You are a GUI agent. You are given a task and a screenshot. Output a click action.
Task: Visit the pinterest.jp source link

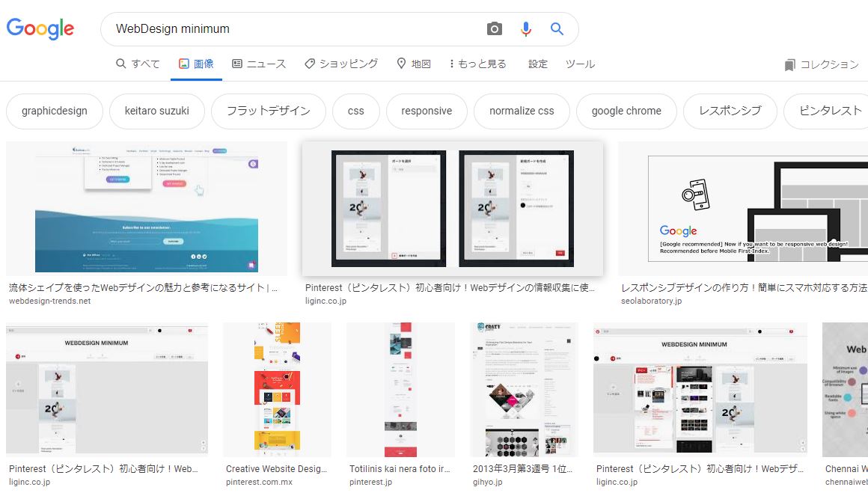pyautogui.click(x=371, y=483)
